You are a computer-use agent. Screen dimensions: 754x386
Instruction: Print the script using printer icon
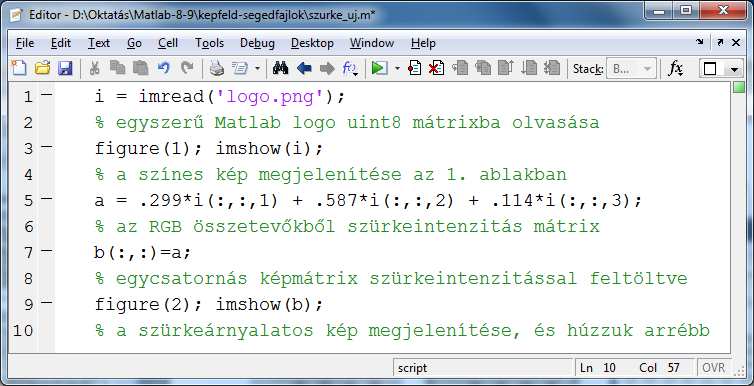[x=216, y=69]
